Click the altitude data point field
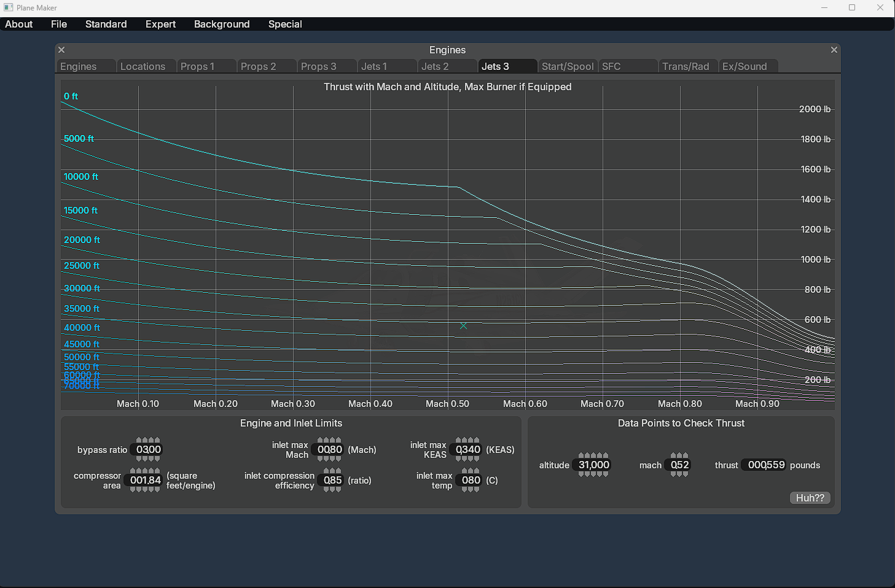 tap(593, 465)
